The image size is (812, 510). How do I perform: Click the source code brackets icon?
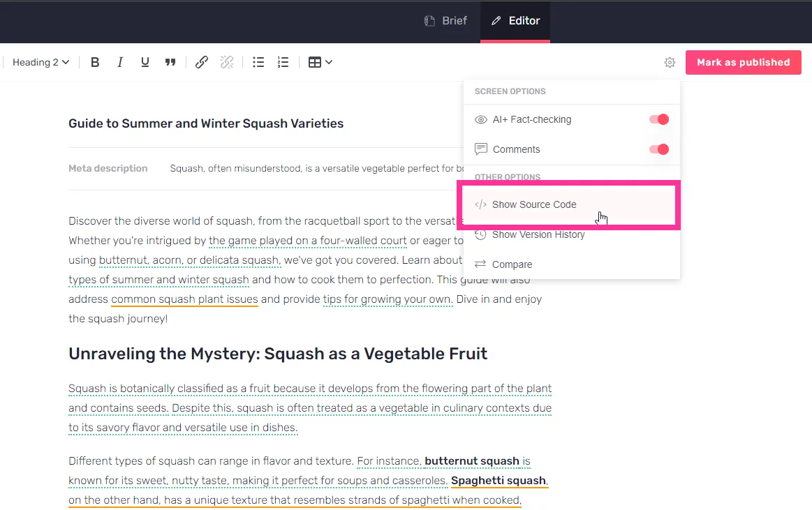click(x=480, y=204)
